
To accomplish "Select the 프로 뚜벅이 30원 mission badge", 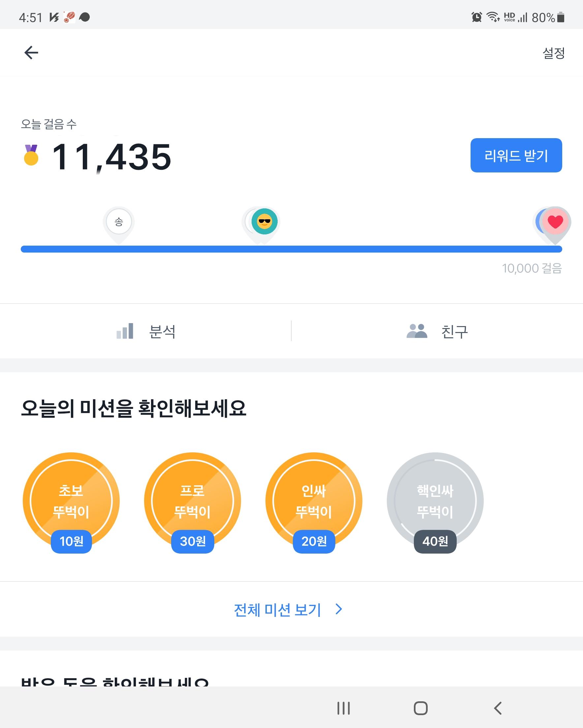I will pyautogui.click(x=193, y=501).
